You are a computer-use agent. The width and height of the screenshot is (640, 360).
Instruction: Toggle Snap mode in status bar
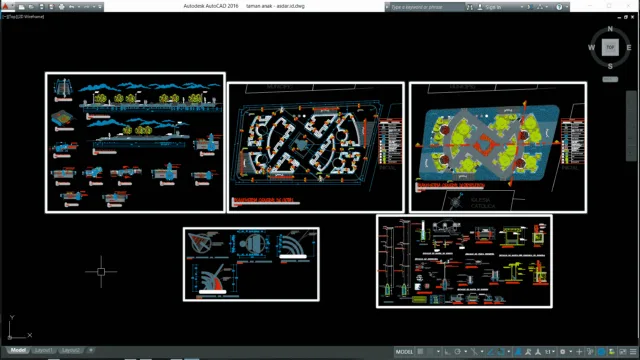click(x=430, y=352)
